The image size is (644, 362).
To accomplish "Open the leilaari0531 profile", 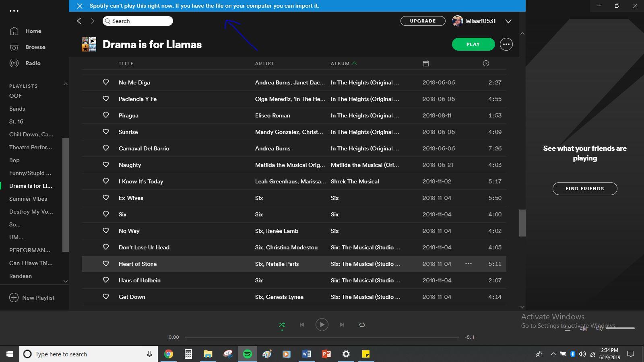I will 474,21.
